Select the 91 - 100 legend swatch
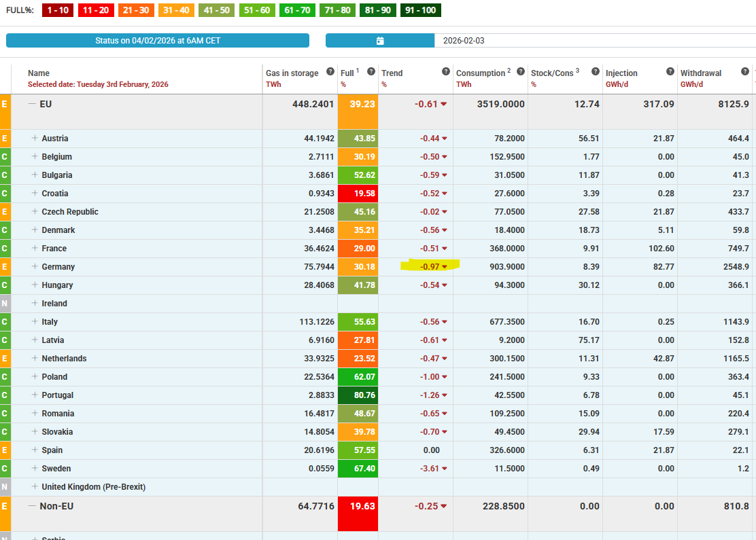This screenshot has height=540, width=756. pos(419,10)
